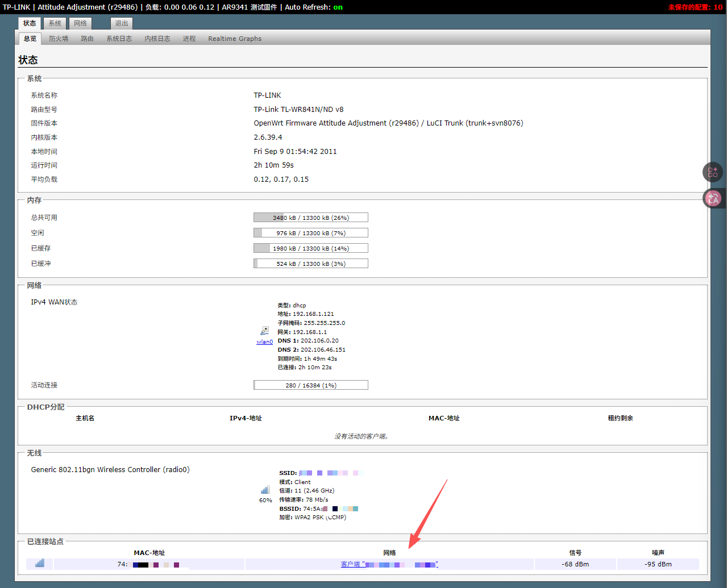Open the 内核日志 sub-tab
The height and width of the screenshot is (588, 727).
157,39
